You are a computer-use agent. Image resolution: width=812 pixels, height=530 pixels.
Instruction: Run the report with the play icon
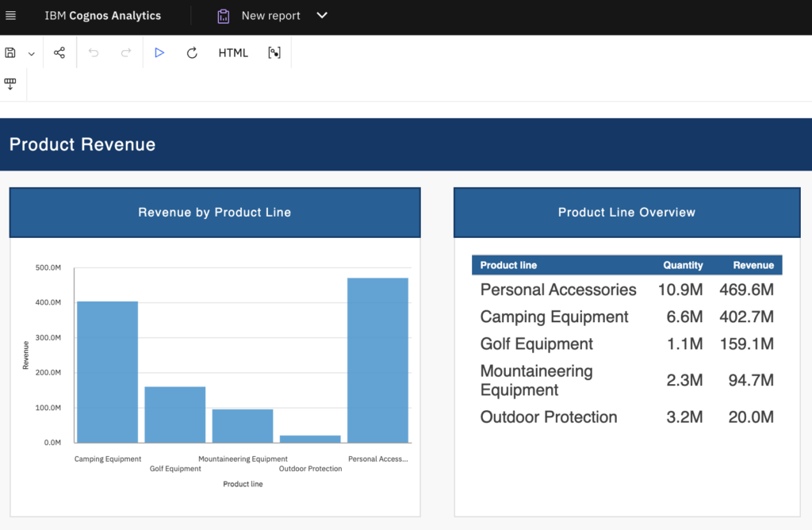tap(159, 53)
